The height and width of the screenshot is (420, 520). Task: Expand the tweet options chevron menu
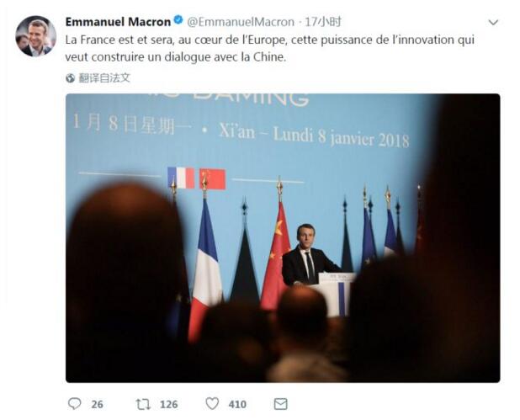(x=493, y=23)
